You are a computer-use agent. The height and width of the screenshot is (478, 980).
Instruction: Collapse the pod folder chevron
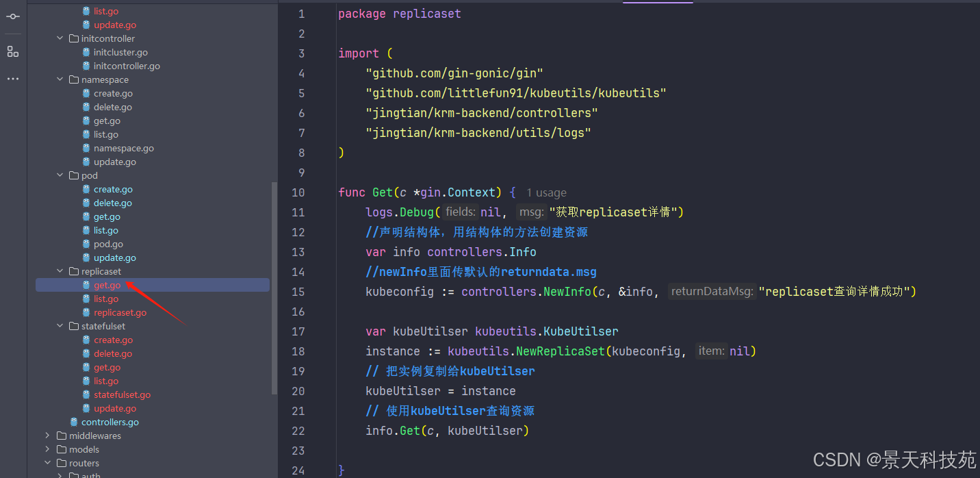[x=60, y=175]
